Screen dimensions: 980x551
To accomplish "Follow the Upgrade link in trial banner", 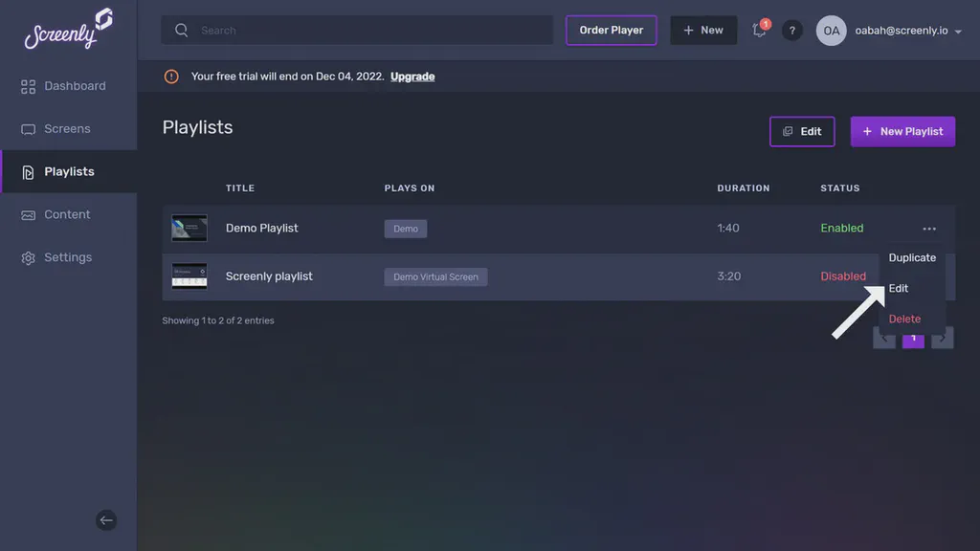I will [x=412, y=76].
